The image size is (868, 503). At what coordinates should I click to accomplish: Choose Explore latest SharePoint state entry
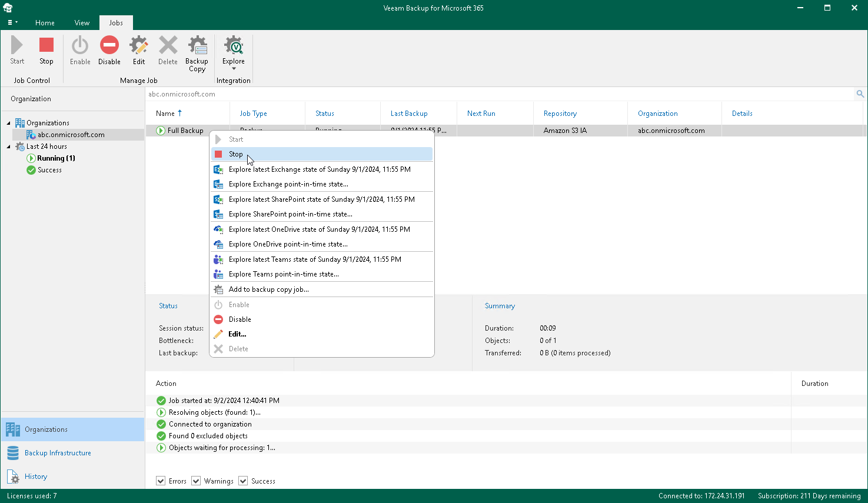322,199
